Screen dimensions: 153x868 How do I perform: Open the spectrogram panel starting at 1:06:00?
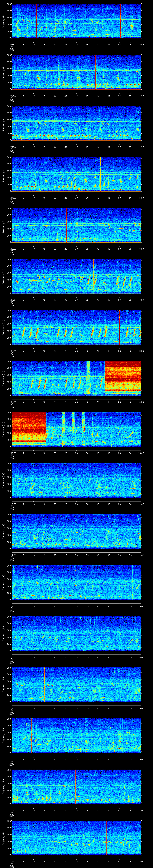click(77, 276)
